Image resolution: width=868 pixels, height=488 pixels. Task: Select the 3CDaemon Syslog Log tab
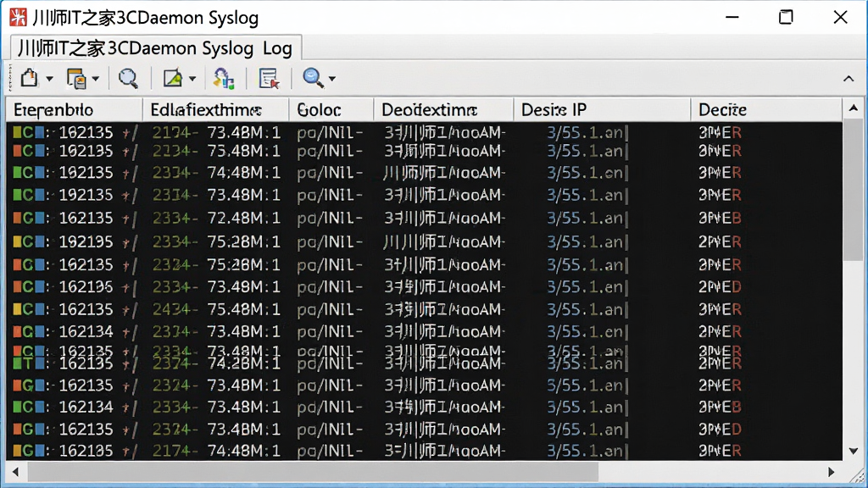pos(155,48)
